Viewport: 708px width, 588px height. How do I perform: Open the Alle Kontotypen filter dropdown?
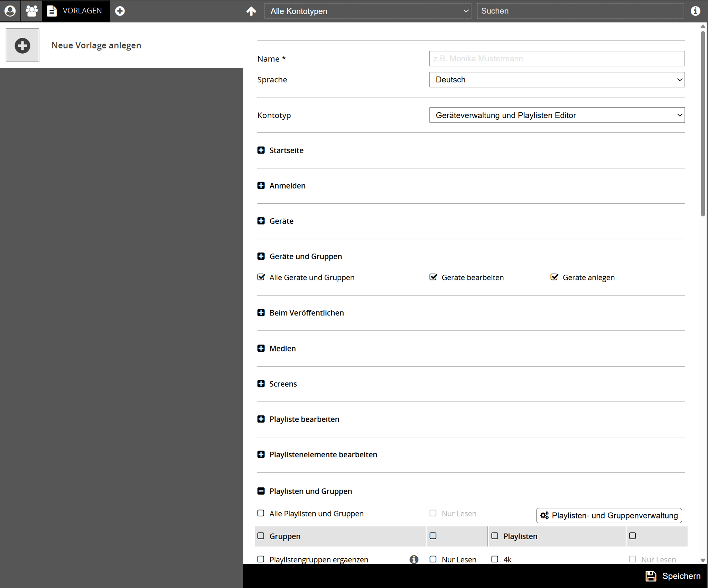tap(367, 11)
